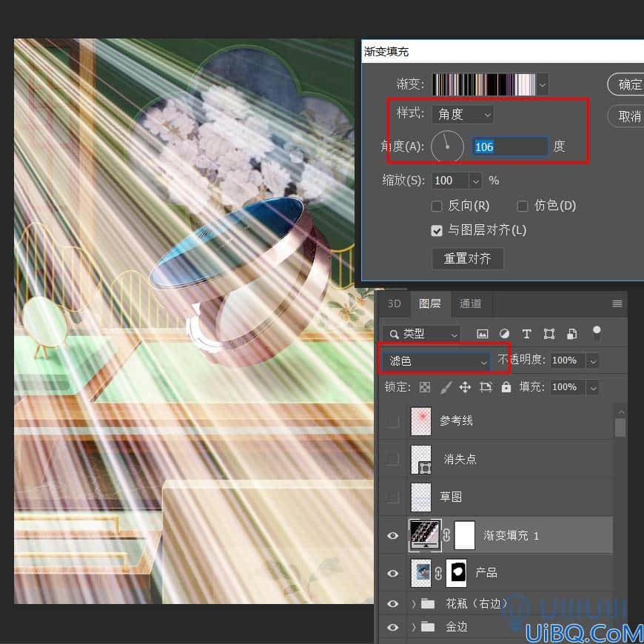
Task: Switch to the 3D tab
Action: (x=395, y=303)
